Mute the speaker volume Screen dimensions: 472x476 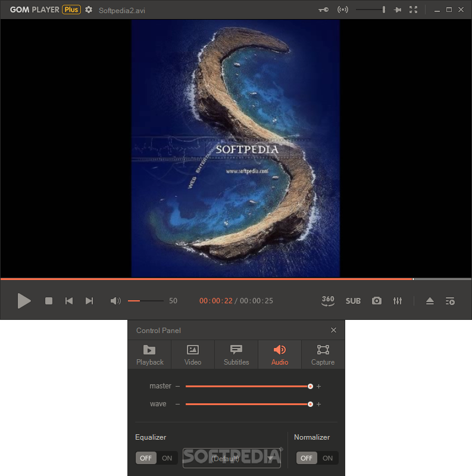coord(115,301)
